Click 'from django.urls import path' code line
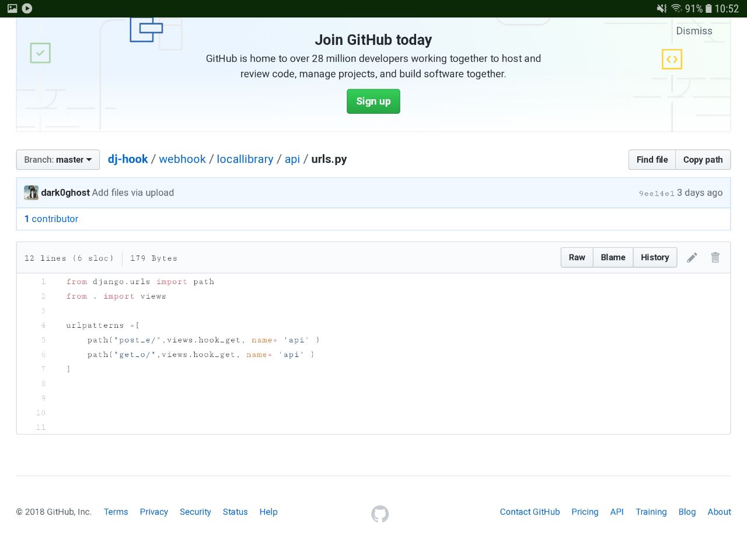This screenshot has height=560, width=747. click(140, 282)
